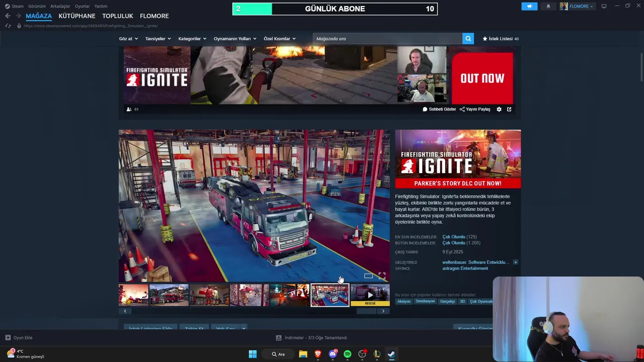The image size is (644, 362).
Task: Show broadcast chat via Sohbeti Göster
Action: click(x=439, y=109)
